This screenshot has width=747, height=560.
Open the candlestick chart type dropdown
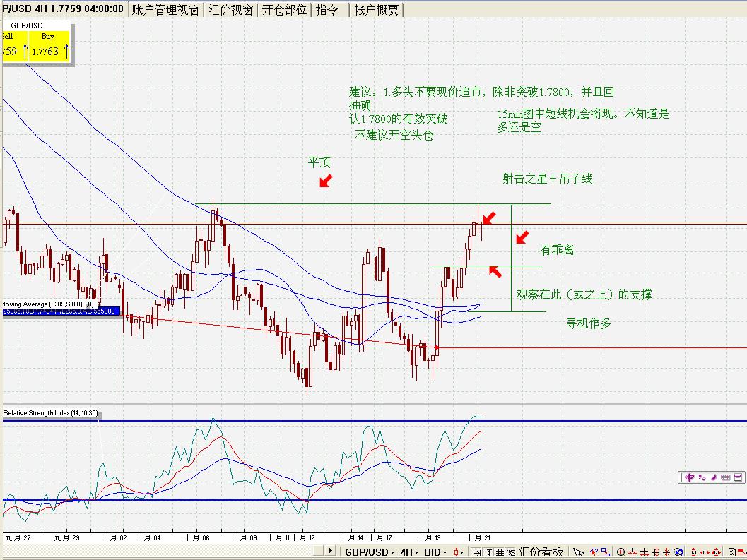coord(459,552)
